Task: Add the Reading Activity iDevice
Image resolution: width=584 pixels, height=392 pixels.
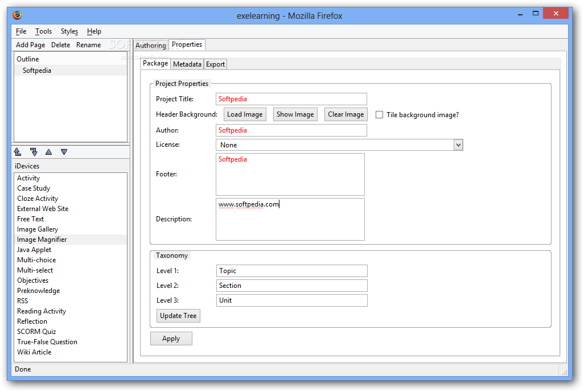Action: point(71,311)
